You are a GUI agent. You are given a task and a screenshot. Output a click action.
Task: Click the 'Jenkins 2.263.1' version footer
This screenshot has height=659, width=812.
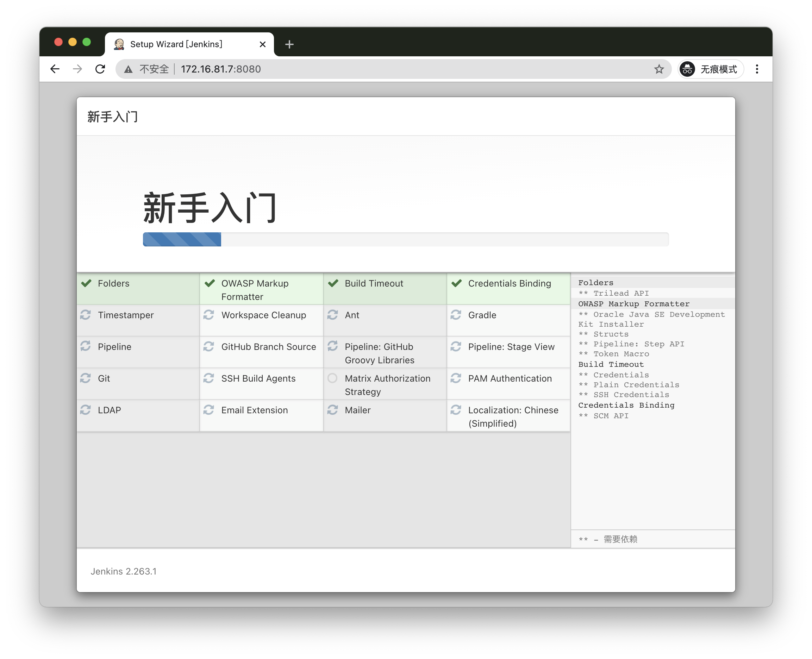pos(123,572)
